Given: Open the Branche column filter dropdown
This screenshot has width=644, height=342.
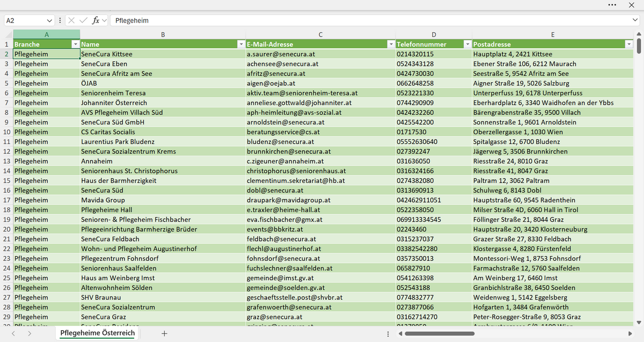Looking at the screenshot, I should [x=75, y=44].
